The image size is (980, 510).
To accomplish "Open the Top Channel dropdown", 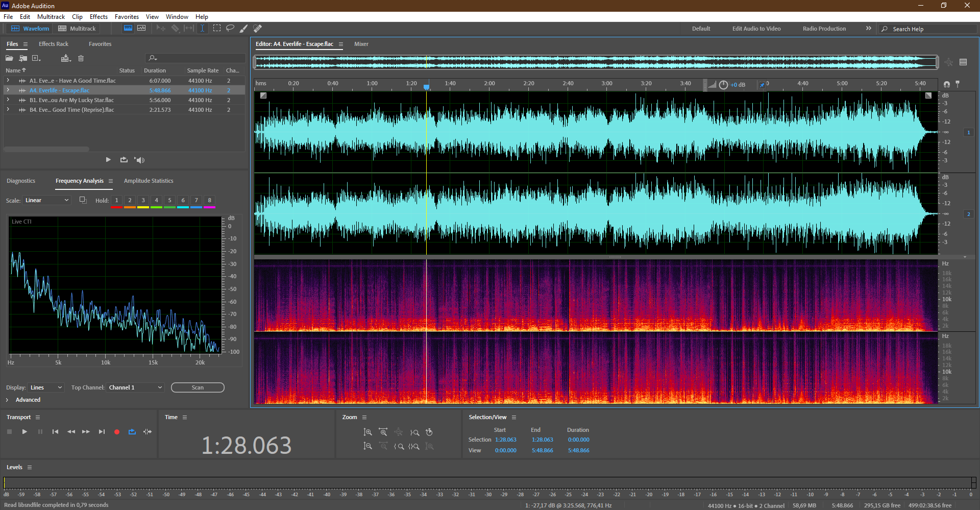I will [x=135, y=387].
